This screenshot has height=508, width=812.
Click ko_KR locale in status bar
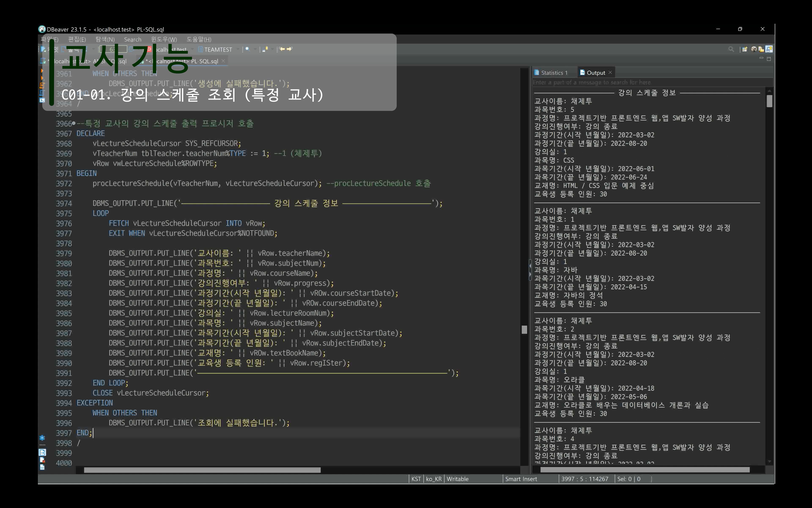pos(434,479)
